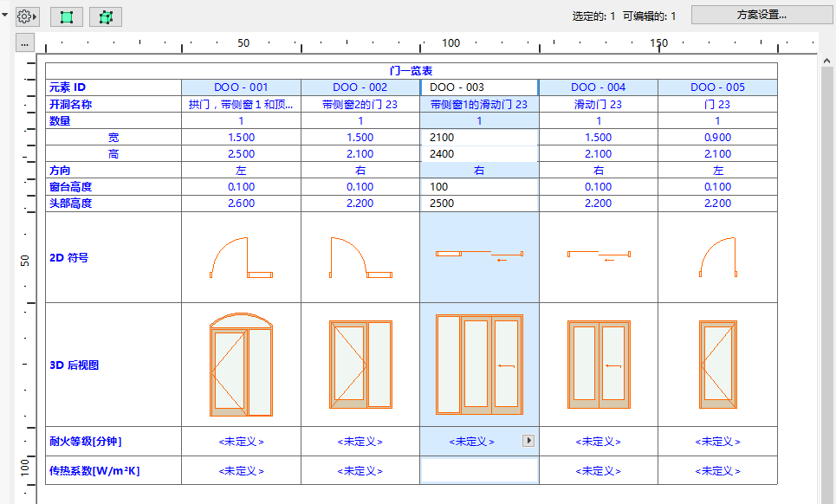This screenshot has width=836, height=504.
Task: Show selected door in 3D with green cube icon
Action: coord(104,16)
